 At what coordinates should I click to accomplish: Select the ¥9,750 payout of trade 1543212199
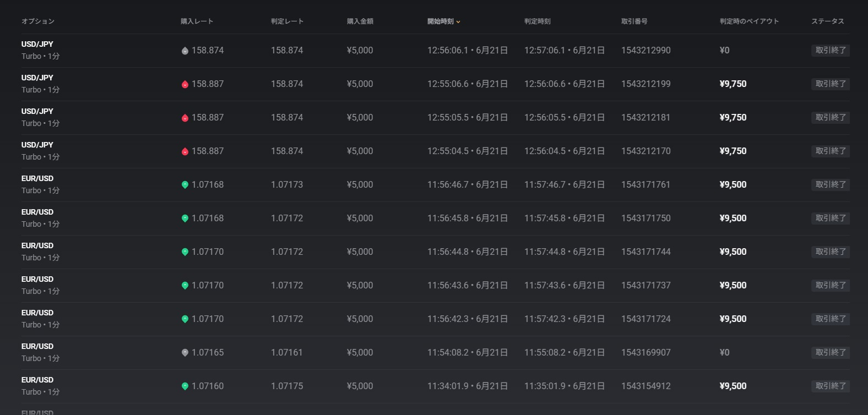point(733,84)
